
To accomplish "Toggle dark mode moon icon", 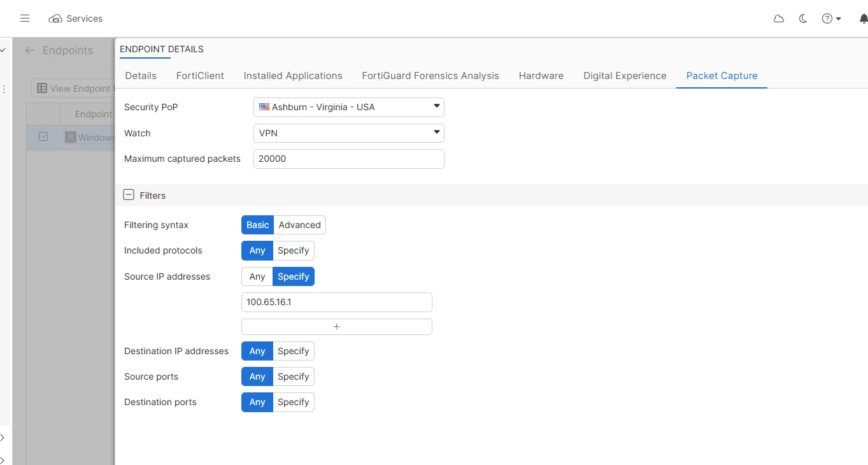I will pyautogui.click(x=803, y=18).
